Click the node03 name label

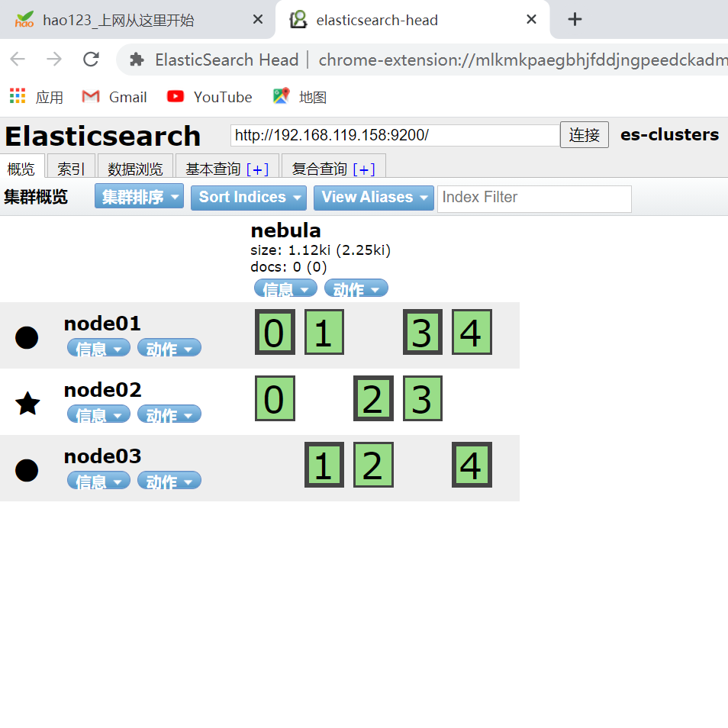tap(102, 456)
